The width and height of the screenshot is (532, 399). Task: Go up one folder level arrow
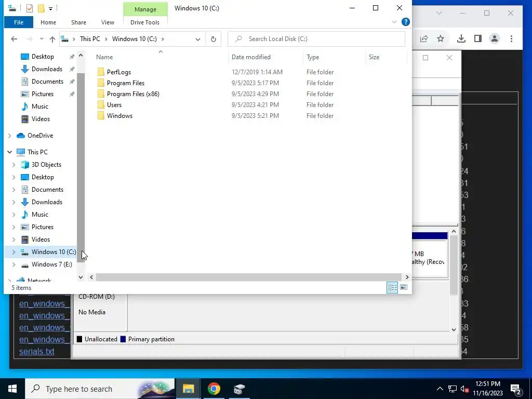(52, 39)
